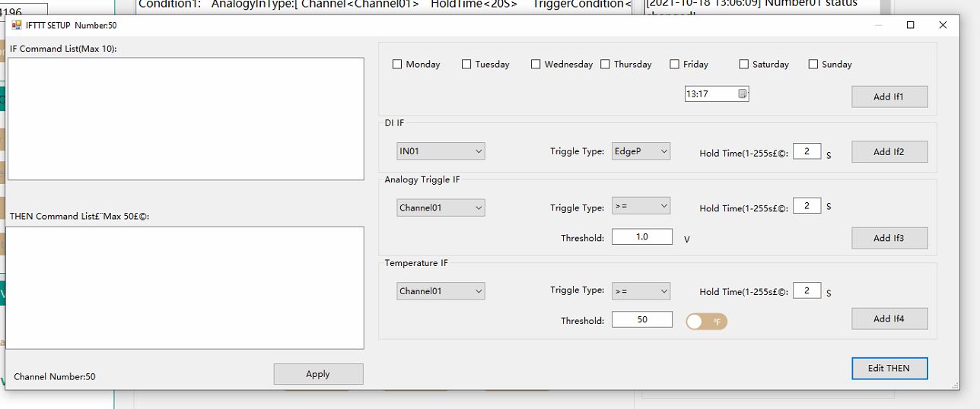Screen dimensions: 980x409
Task: Click the Add If2 button
Action: tap(889, 152)
